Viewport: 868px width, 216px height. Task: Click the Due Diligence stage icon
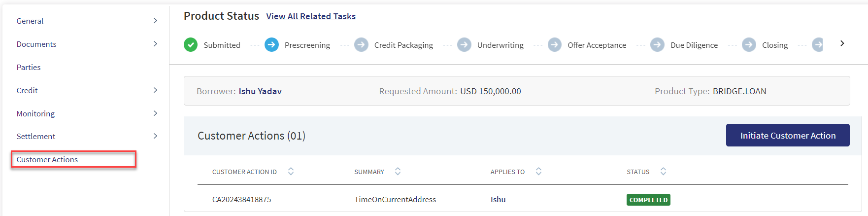[x=657, y=45]
